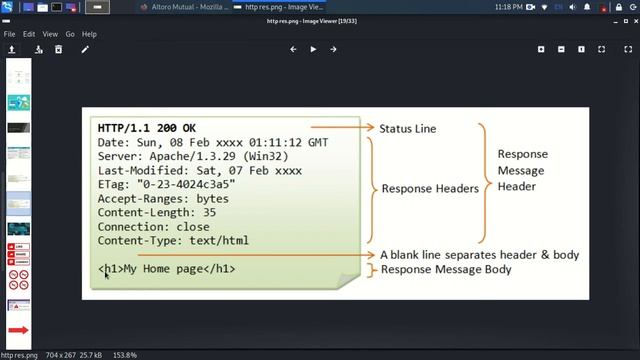The height and width of the screenshot is (360, 640).
Task: Select the warning triangle thumbnail
Action: coord(18,305)
